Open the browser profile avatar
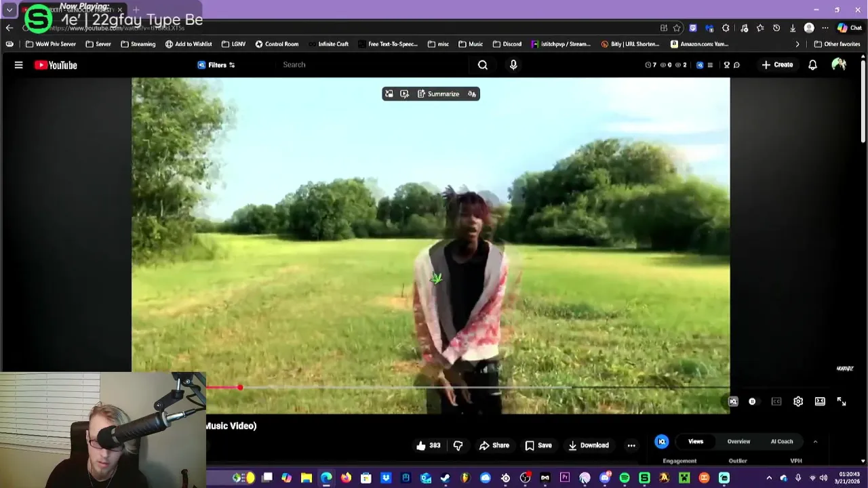This screenshot has height=488, width=868. click(809, 28)
